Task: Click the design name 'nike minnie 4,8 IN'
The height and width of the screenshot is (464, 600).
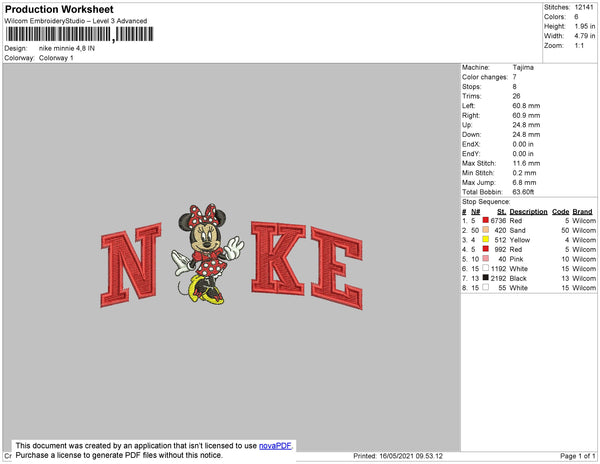Action: coord(67,49)
